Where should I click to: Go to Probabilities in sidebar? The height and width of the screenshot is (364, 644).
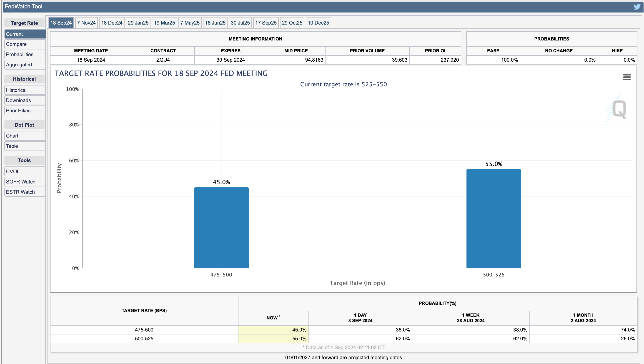tap(25, 55)
